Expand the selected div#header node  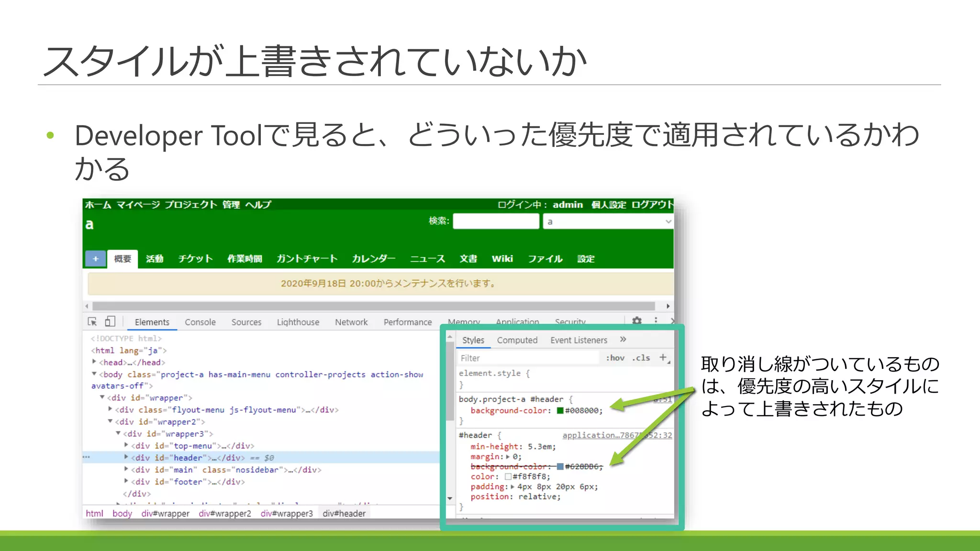(x=126, y=457)
